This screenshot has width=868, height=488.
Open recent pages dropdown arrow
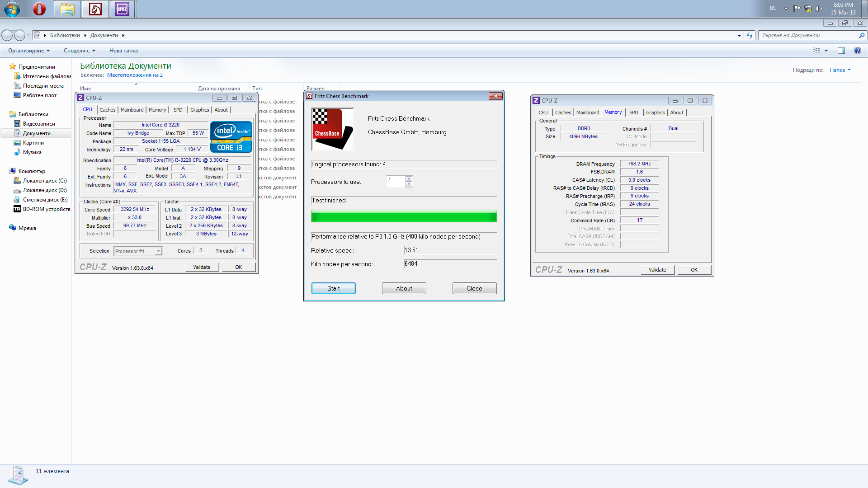(x=28, y=35)
